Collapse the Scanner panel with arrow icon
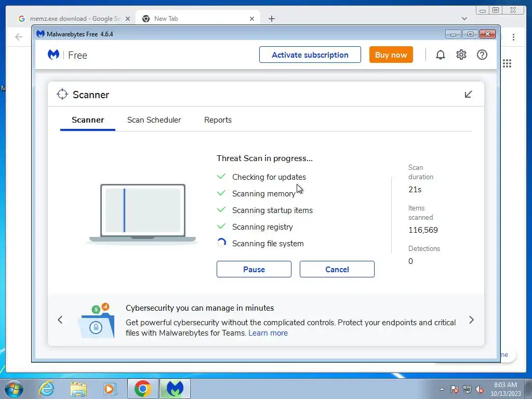Viewport: 532px width, 399px height. tap(468, 95)
